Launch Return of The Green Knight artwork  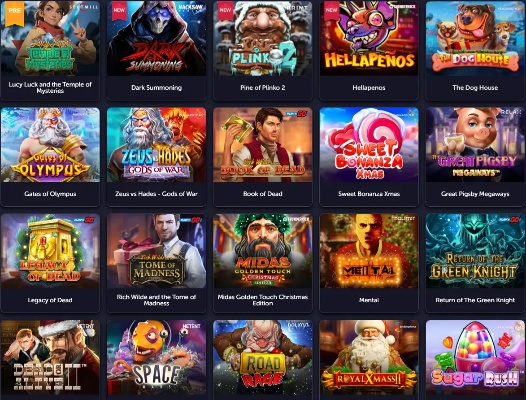point(475,251)
